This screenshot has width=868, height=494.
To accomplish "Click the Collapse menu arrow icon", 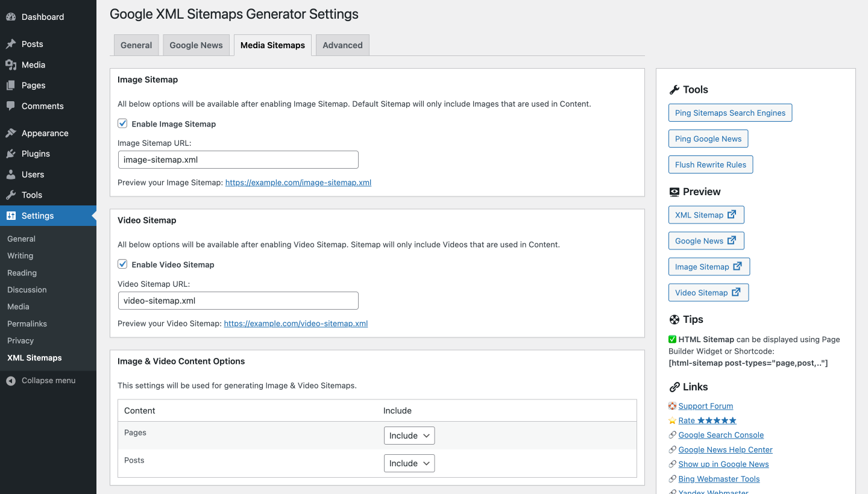I will (11, 381).
